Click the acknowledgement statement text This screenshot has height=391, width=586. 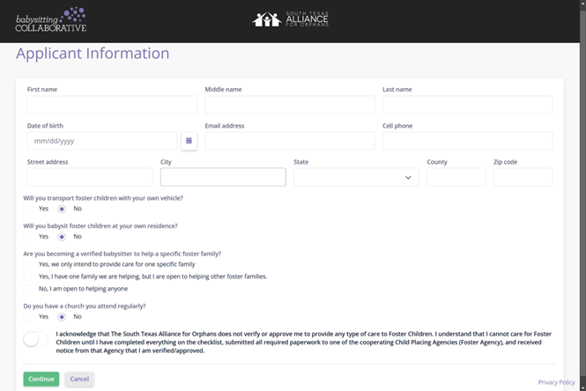point(303,342)
